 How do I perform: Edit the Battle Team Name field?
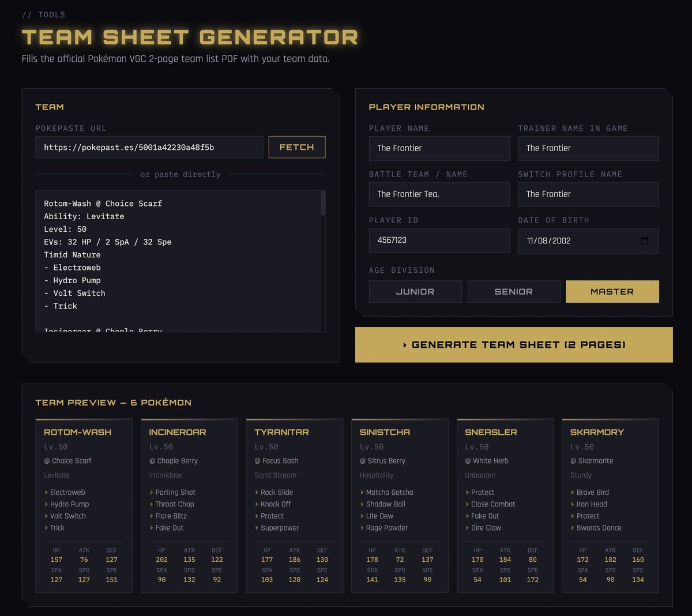click(439, 194)
